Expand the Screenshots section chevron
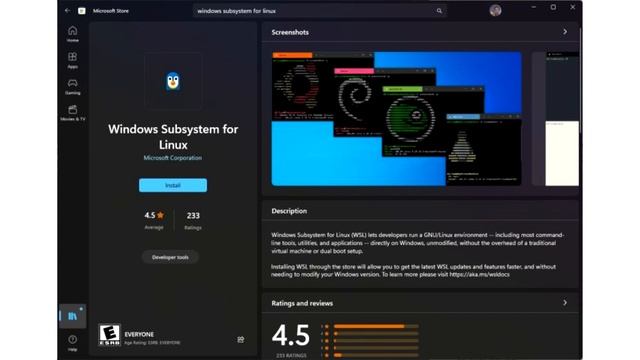Image resolution: width=640 pixels, height=360 pixels. coord(565,32)
